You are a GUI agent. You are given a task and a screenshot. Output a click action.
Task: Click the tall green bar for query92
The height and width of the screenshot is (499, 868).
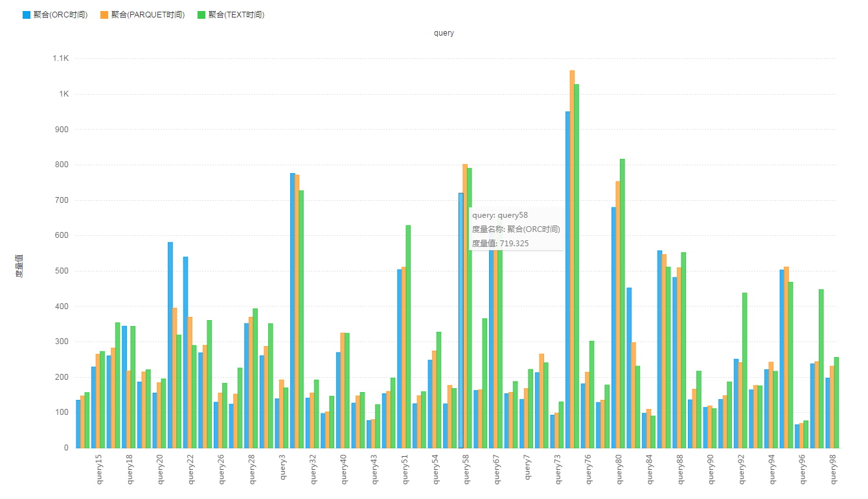745,369
